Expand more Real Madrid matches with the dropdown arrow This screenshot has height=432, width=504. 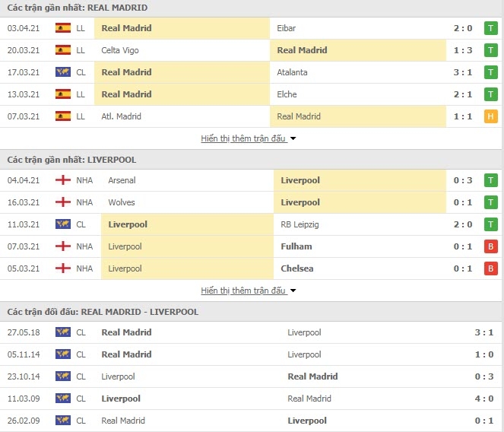coord(293,138)
